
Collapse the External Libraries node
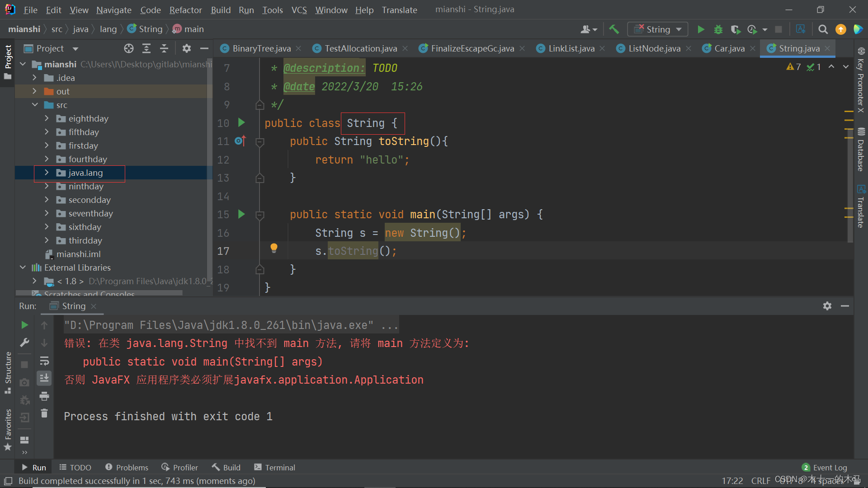[23, 267]
